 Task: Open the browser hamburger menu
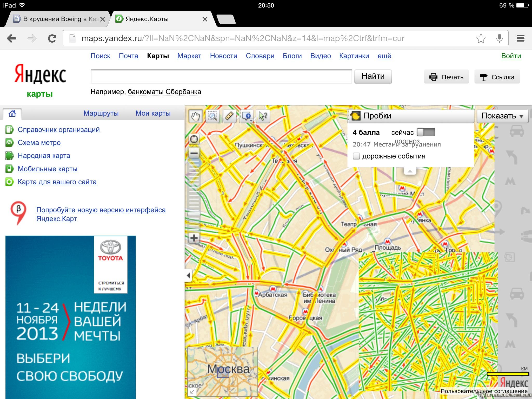(520, 38)
